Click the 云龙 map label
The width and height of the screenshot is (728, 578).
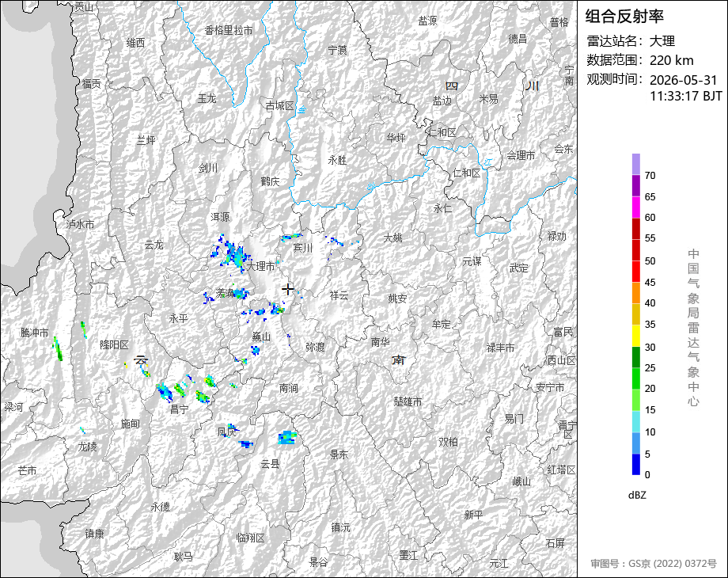coord(154,245)
